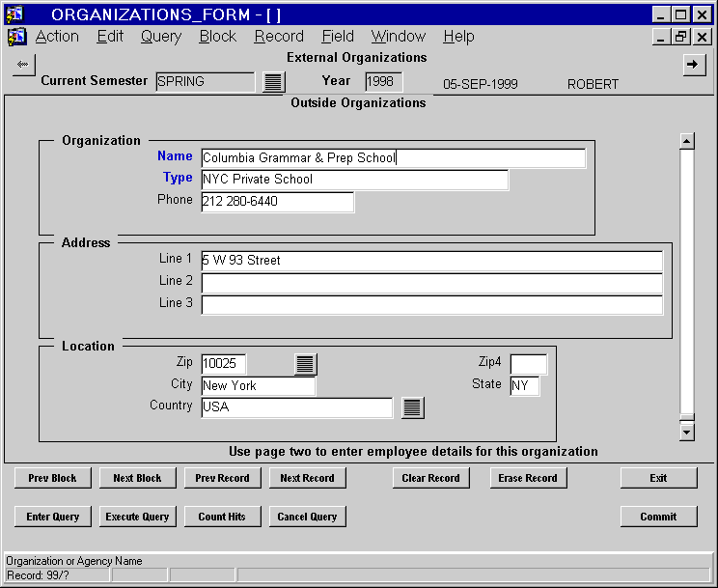The height and width of the screenshot is (588, 718).
Task: Open the Country list of values
Action: coord(412,407)
